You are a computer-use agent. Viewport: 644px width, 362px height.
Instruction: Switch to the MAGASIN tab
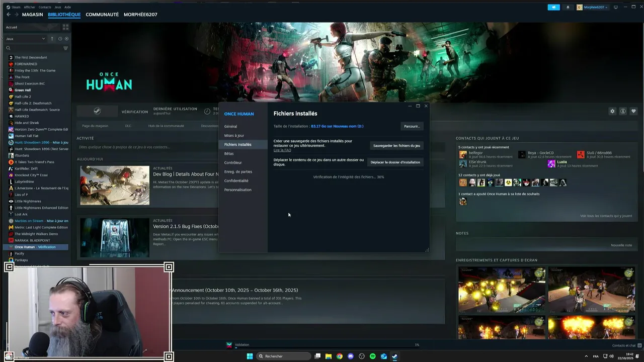[32, 15]
